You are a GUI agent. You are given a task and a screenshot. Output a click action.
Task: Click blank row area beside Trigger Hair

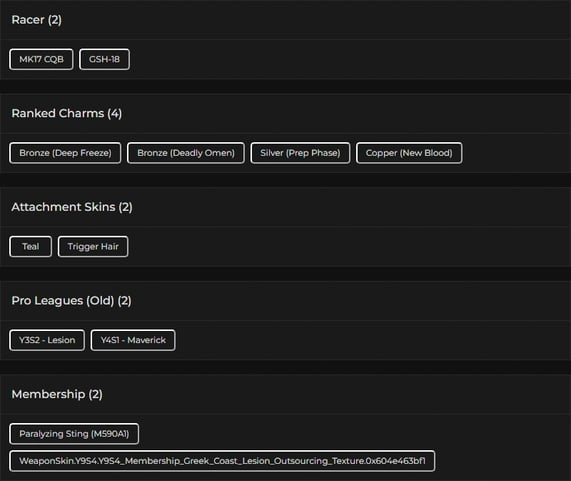tap(350, 247)
